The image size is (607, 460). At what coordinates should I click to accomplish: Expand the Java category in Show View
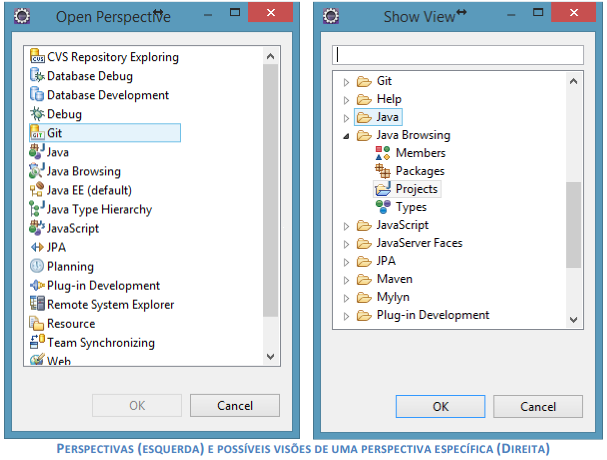346,118
